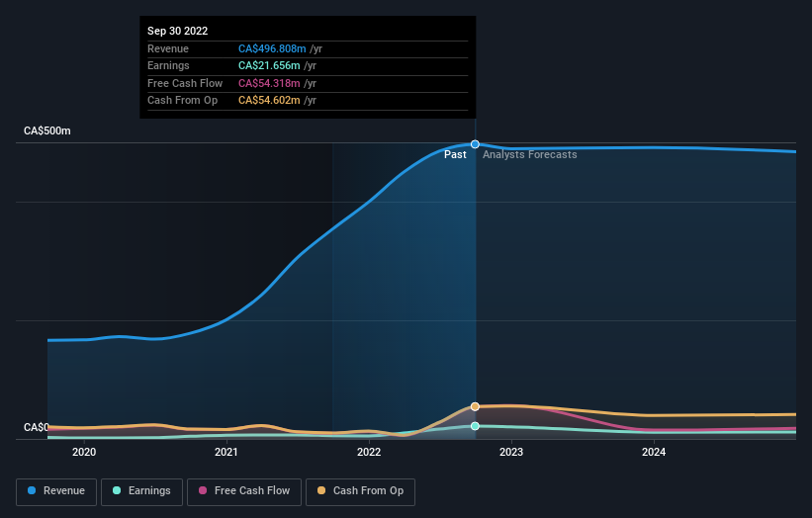Click the orange Cash From Op data point
The width and height of the screenshot is (812, 518).
click(475, 406)
